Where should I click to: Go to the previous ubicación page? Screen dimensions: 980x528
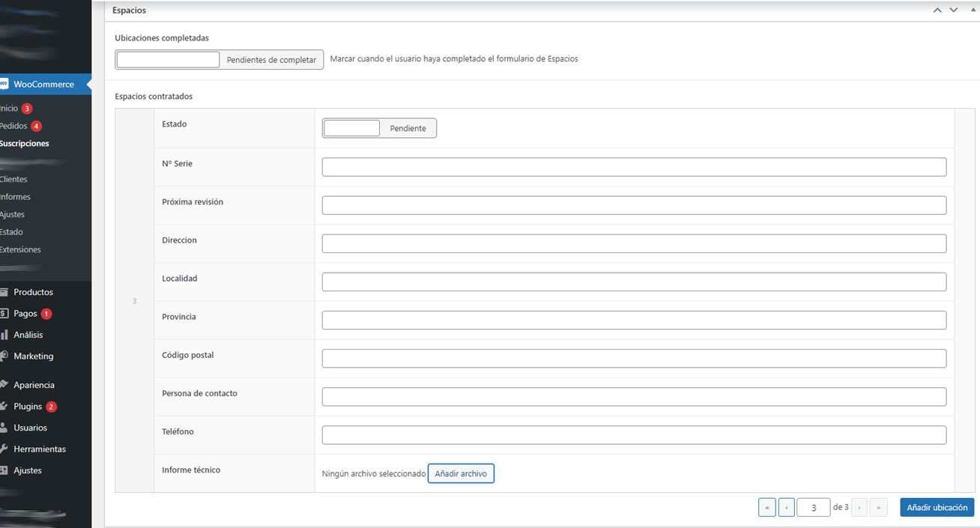[x=787, y=507]
